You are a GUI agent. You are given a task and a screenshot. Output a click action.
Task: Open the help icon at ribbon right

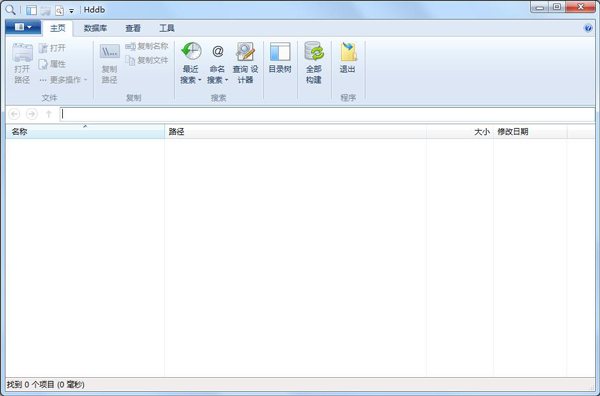[588, 28]
